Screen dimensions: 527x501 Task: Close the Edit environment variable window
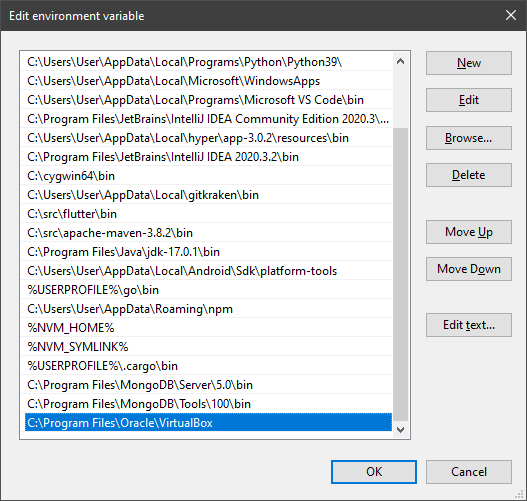[511, 15]
